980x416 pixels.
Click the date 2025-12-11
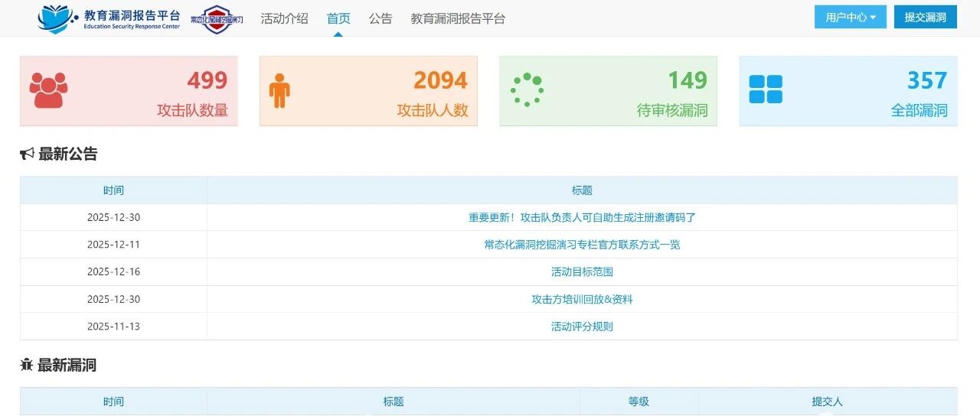(x=113, y=245)
